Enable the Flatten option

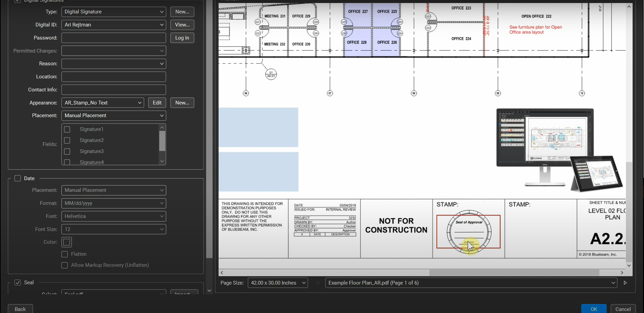pos(65,254)
